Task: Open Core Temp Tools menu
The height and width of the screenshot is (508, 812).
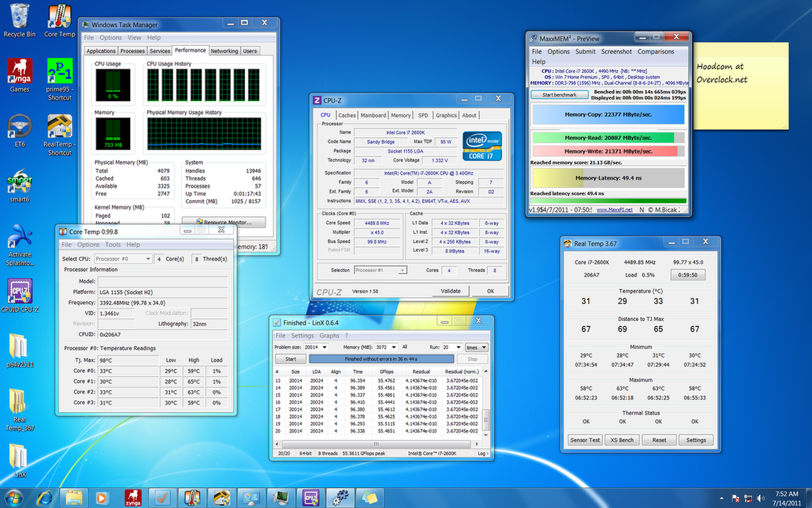Action: tap(112, 244)
